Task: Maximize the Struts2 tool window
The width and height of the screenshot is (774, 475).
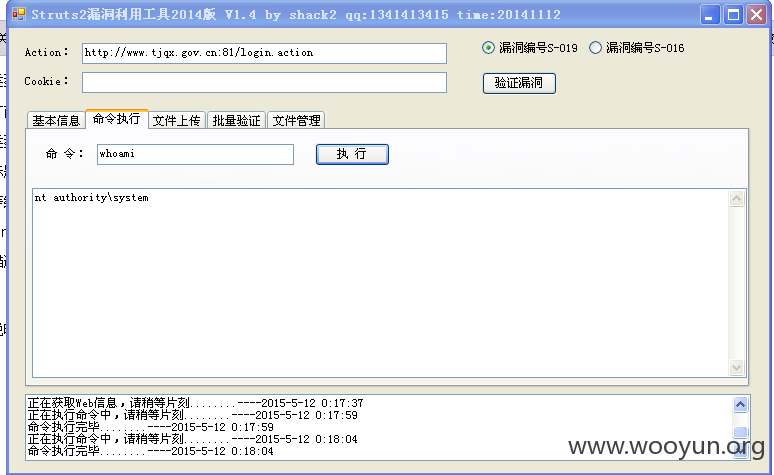Action: pos(734,15)
